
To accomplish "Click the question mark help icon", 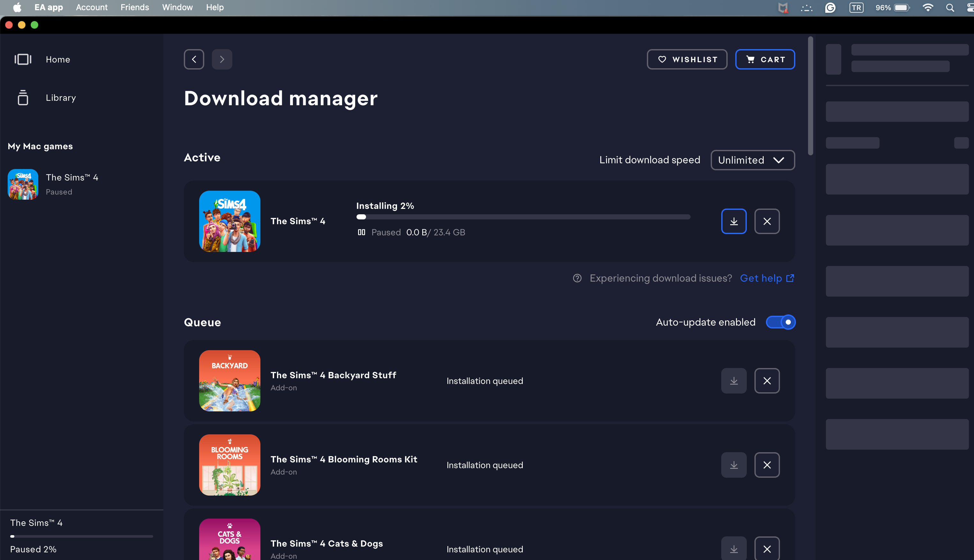I will 577,278.
